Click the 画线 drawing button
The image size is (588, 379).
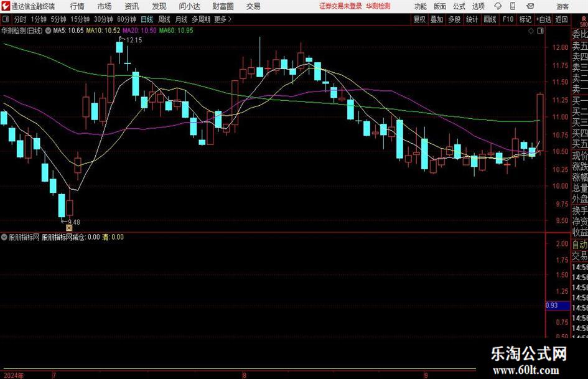490,19
